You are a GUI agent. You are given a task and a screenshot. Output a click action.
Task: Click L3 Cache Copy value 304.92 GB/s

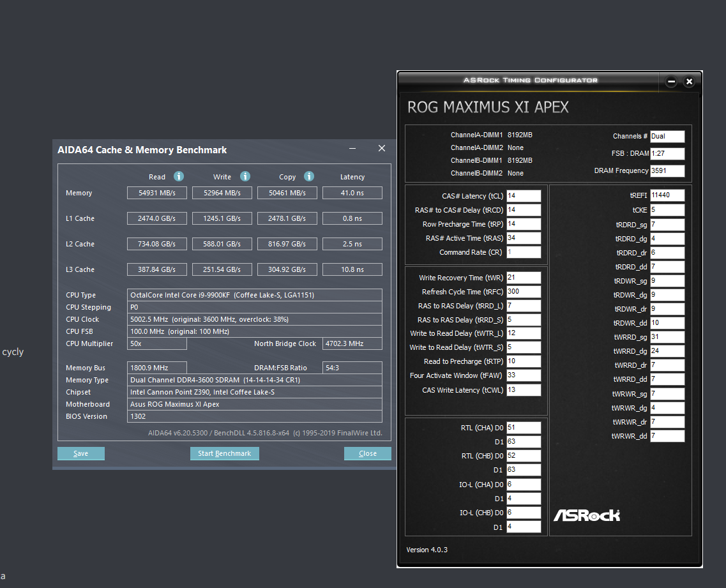coord(287,269)
